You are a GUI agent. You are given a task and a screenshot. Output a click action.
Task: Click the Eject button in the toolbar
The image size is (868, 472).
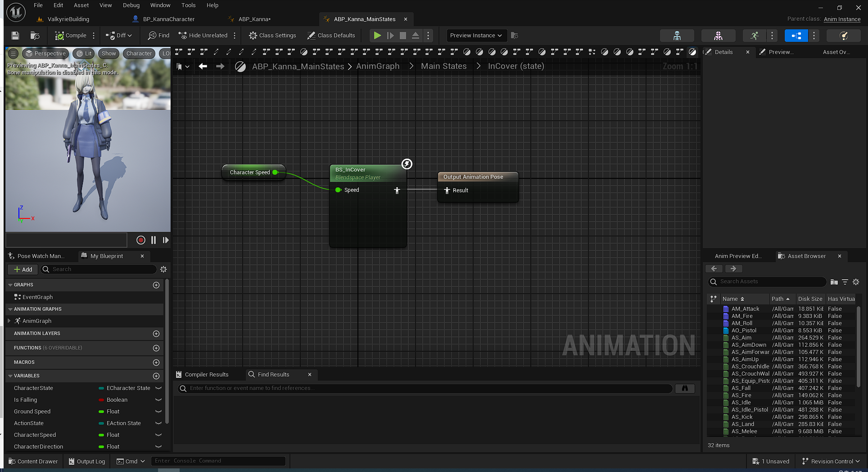[416, 36]
